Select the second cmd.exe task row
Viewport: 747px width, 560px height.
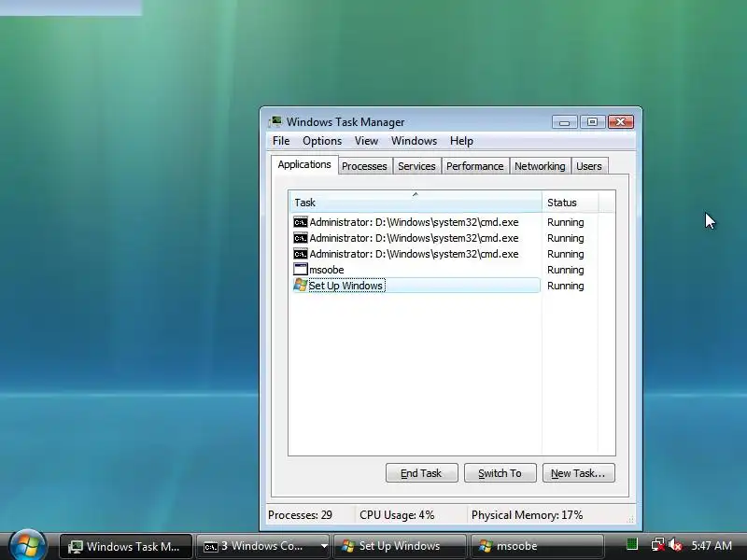[416, 238]
